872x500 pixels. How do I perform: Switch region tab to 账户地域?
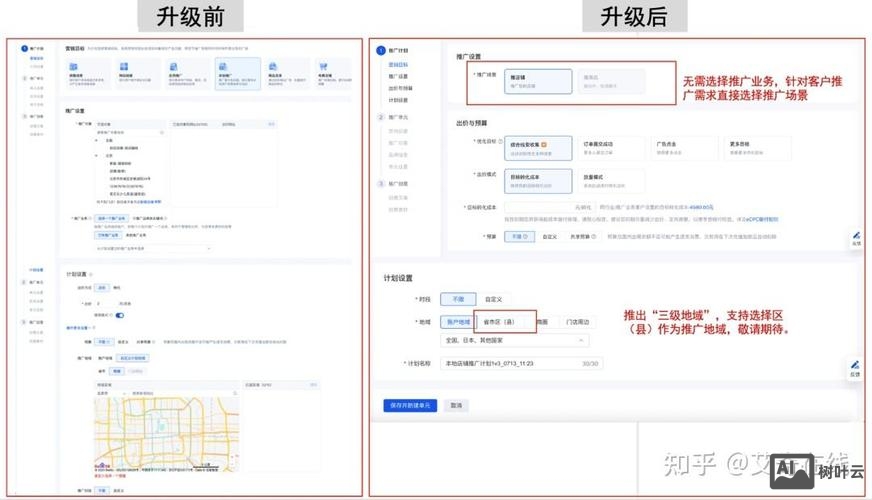[x=458, y=321]
